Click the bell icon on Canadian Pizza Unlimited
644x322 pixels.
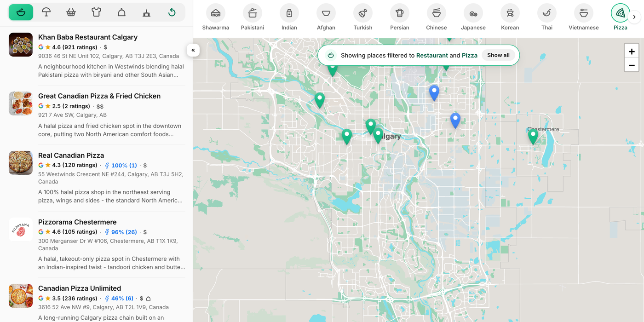click(x=149, y=298)
